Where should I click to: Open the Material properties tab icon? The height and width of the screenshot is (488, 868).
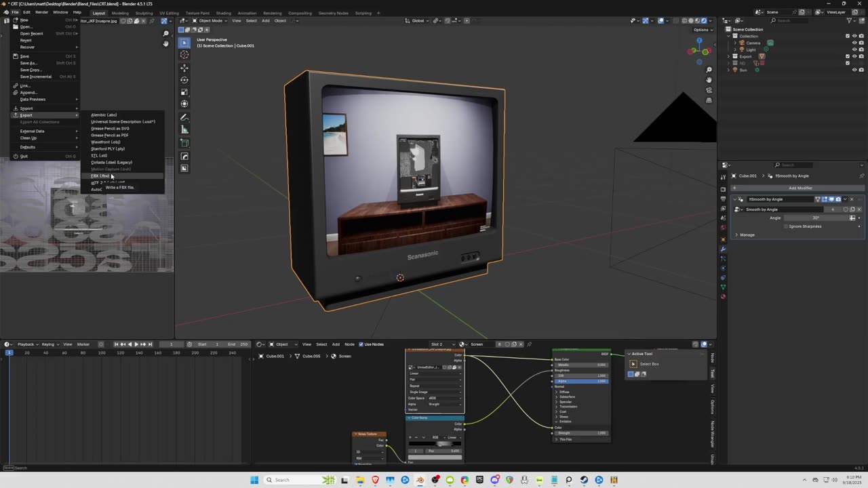(x=723, y=297)
